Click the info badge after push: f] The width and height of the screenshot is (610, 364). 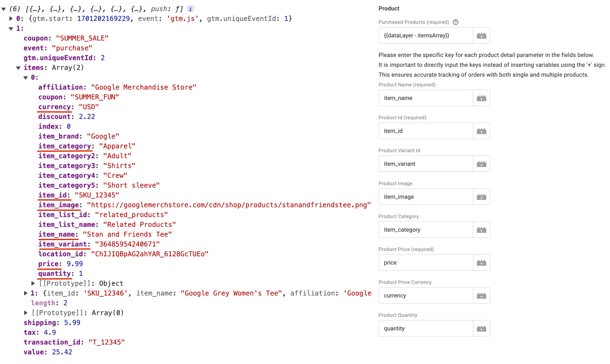[190, 9]
